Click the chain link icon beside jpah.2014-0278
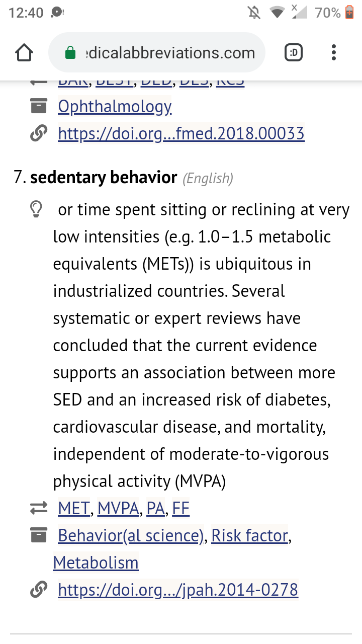362x644 pixels. (x=39, y=589)
